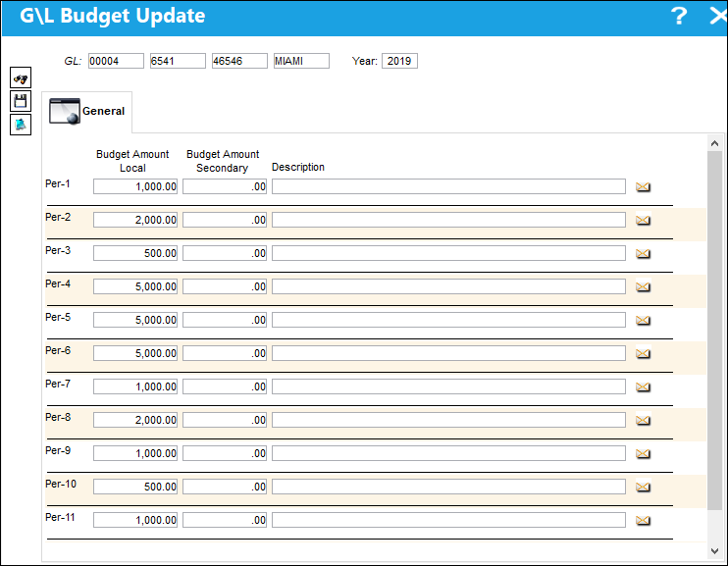Click the save diskette icon

point(21,101)
